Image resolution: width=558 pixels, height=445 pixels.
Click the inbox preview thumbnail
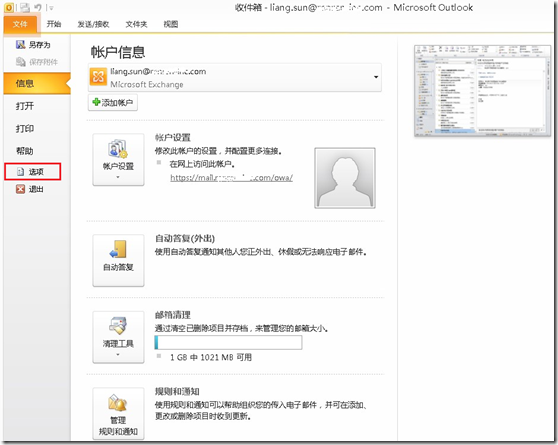[x=482, y=91]
